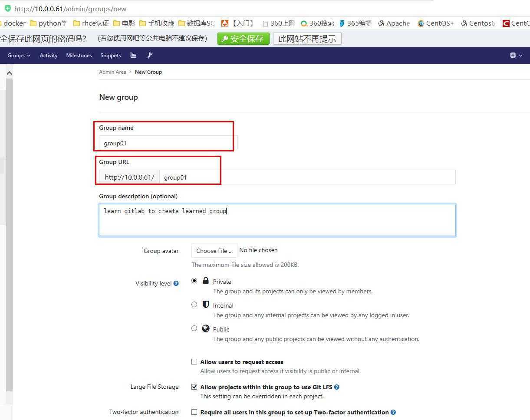This screenshot has height=420, width=530.
Task: Open the Centos6 bookmark
Action: point(478,23)
